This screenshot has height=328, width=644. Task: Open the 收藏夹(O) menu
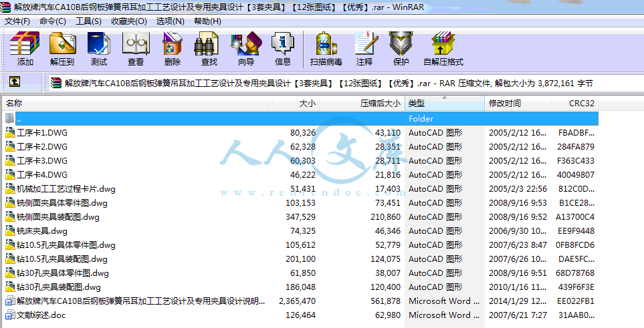[128, 21]
